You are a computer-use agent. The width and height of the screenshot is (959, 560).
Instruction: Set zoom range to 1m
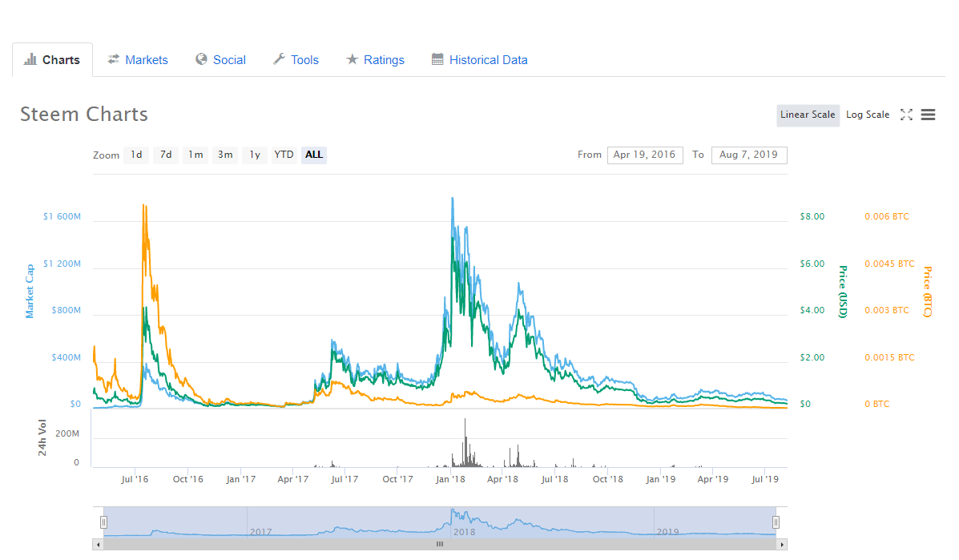(x=195, y=155)
